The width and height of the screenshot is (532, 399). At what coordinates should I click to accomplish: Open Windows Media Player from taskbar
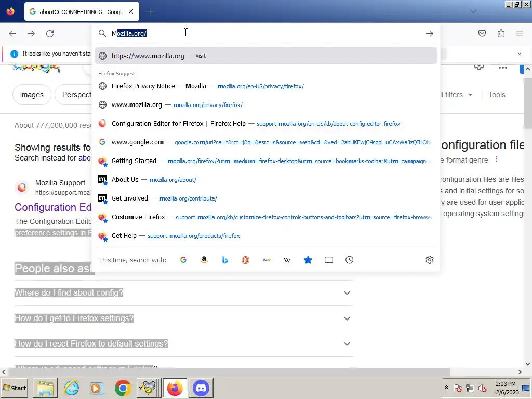coord(97,388)
